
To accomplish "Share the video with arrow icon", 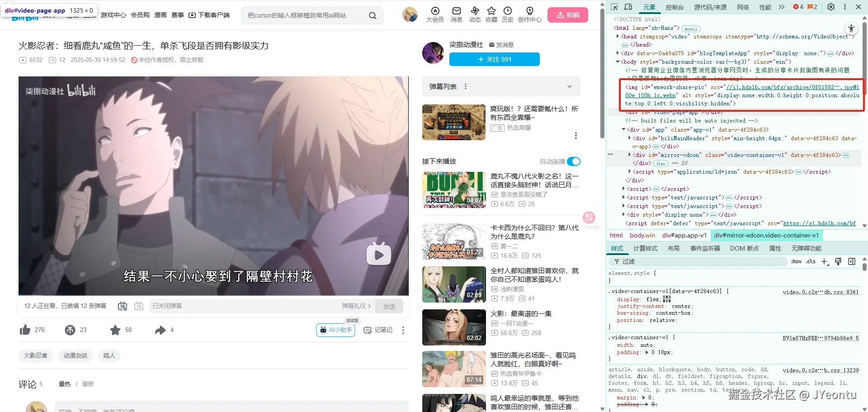I will (160, 330).
